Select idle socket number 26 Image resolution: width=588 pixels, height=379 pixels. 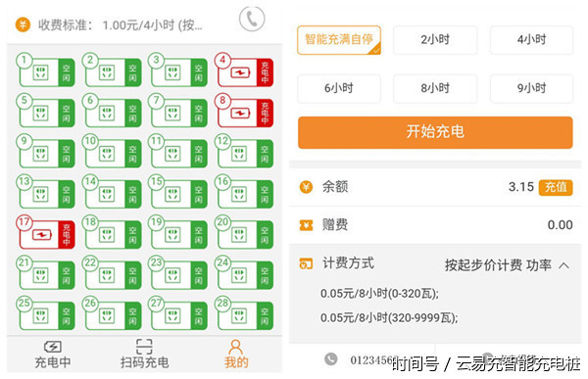[x=112, y=313]
